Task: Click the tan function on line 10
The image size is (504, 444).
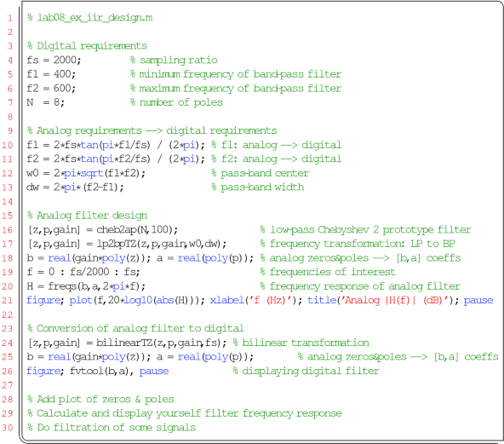Action: [89, 145]
